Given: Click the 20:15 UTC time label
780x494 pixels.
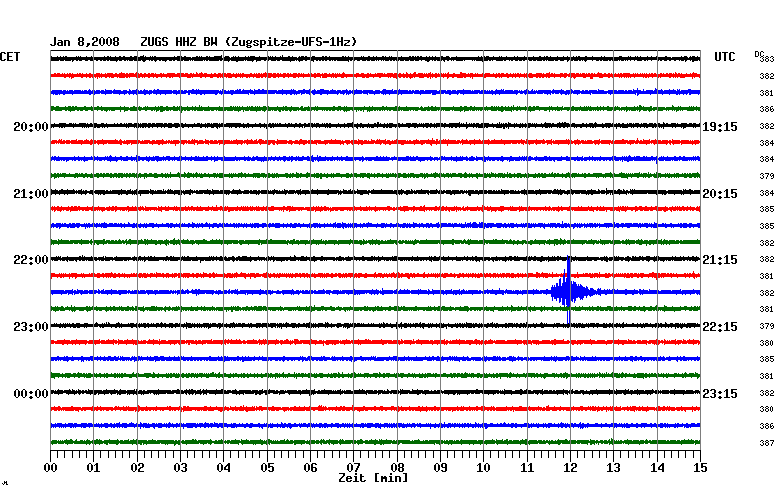Looking at the screenshot, I should tap(720, 194).
